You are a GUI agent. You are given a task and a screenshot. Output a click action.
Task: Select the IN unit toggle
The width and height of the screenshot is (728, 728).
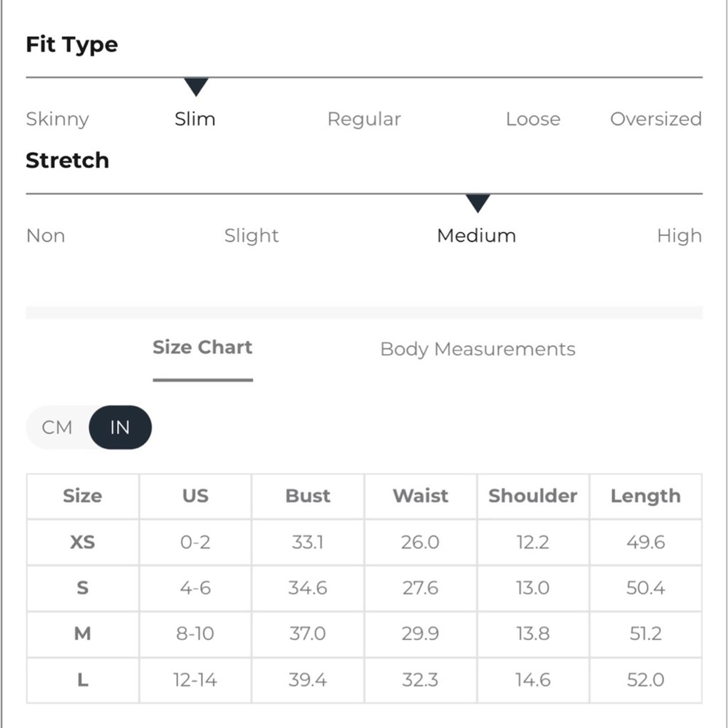pos(120,427)
